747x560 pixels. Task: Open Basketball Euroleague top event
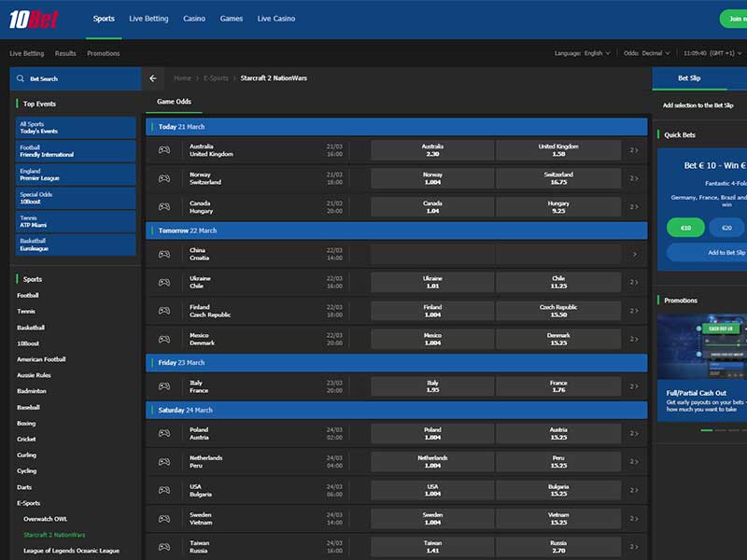76,245
